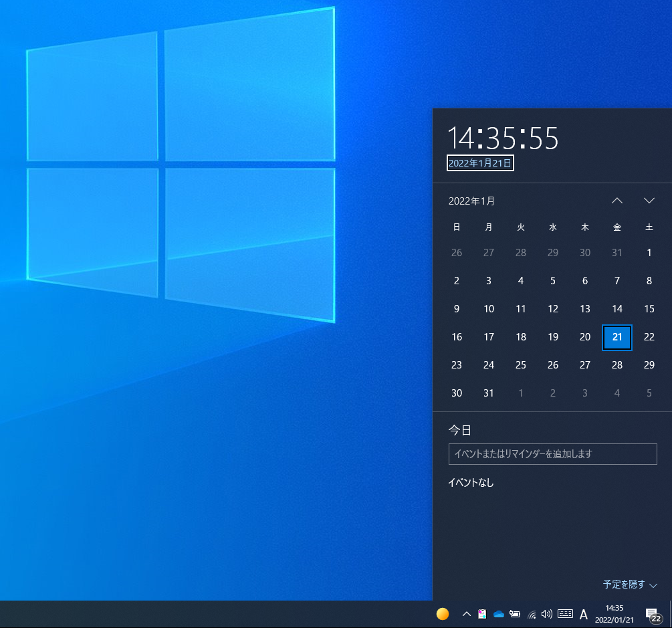Click the 2022年1月 month header
Image resolution: width=672 pixels, height=628 pixels.
(472, 201)
